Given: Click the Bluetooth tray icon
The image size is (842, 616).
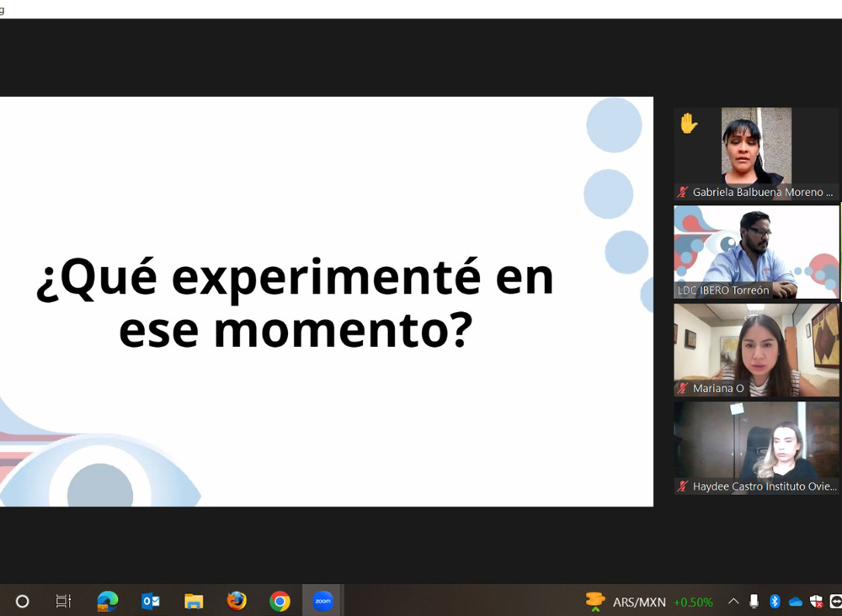Looking at the screenshot, I should click(x=775, y=601).
